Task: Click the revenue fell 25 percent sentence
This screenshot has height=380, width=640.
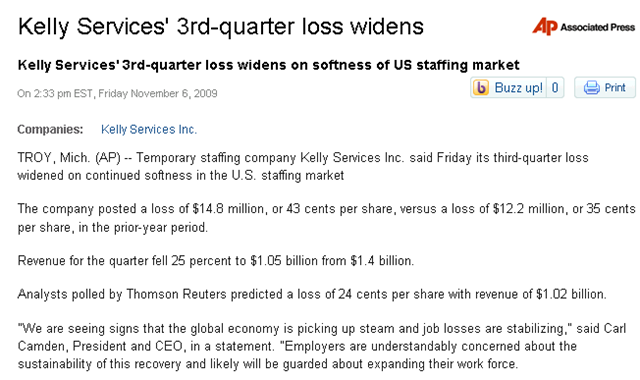Action: pyautogui.click(x=216, y=260)
